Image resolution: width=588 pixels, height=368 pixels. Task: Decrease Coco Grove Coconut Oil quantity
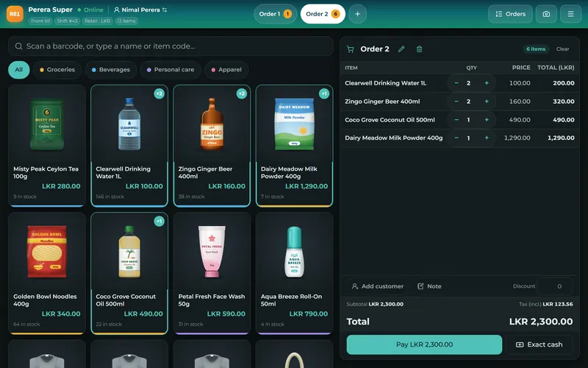(456, 120)
